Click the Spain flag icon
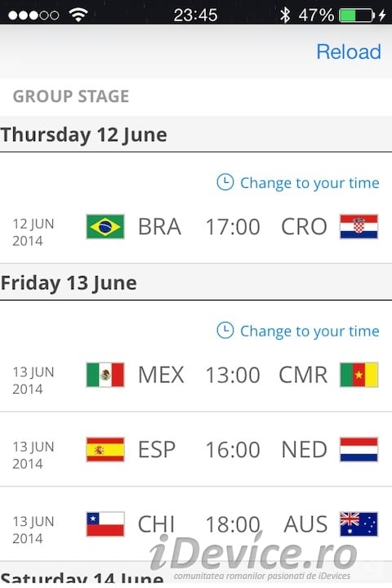Viewport: 392px width, 588px height. pyautogui.click(x=105, y=449)
